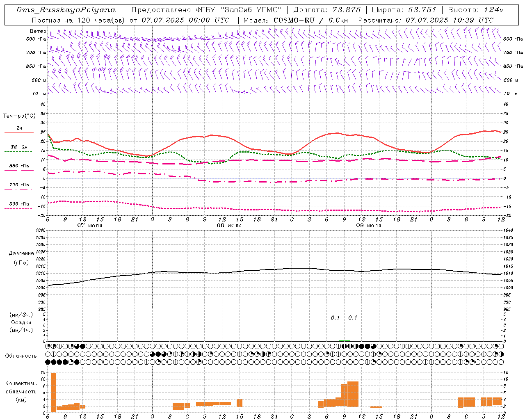Image resolution: width=525 pixels, height=420 pixels.
Task: Click the green dashed Td legend line sample
Action: pyautogui.click(x=18, y=152)
